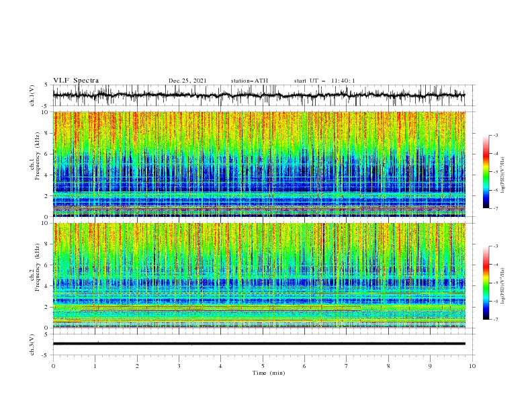
Task: Click the ch.1 spectrogram panel
Action: click(259, 164)
